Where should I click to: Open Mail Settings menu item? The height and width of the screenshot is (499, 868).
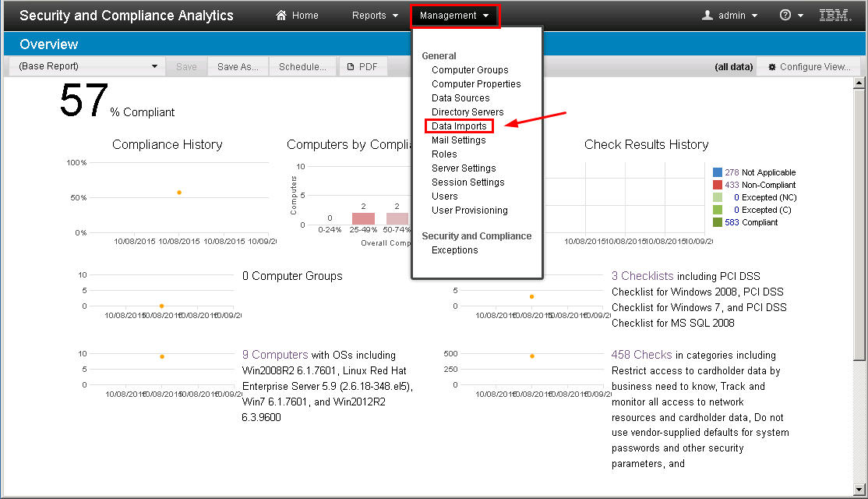coord(458,140)
